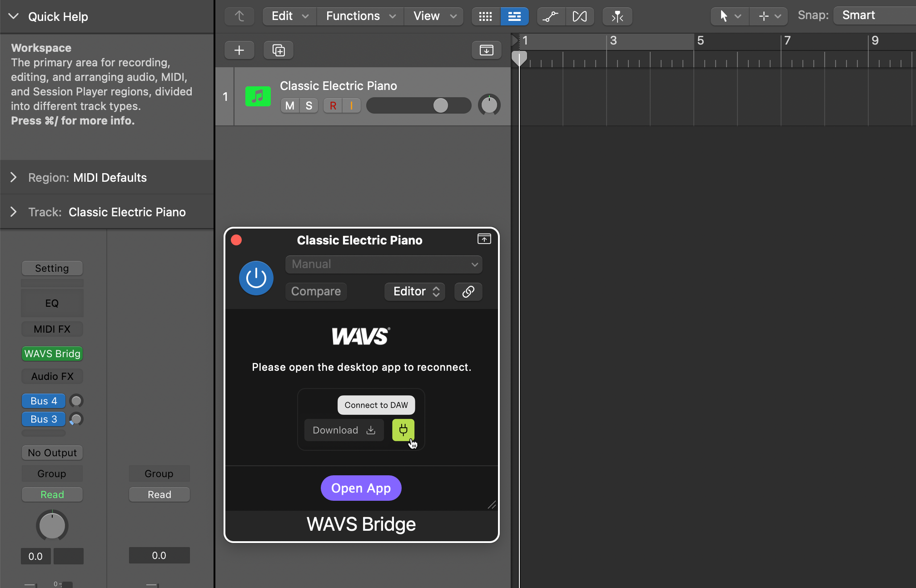The image size is (916, 588).
Task: Click the duplicate track icon
Action: point(279,50)
